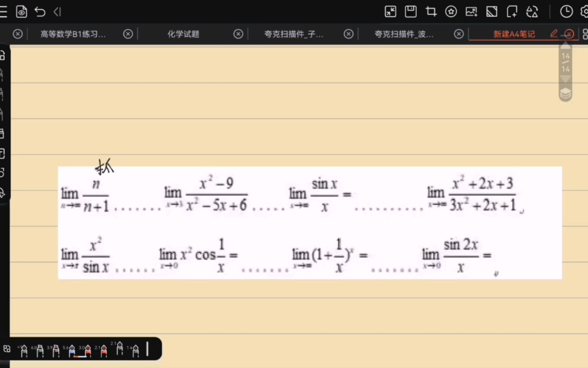The height and width of the screenshot is (368, 588).
Task: Select the 3.9 marker pen
Action: click(x=56, y=350)
